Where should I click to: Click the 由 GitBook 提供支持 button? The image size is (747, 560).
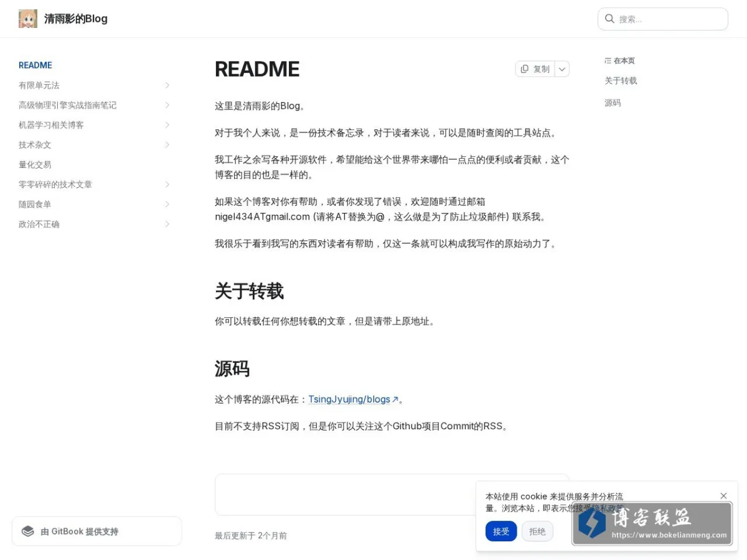97,531
